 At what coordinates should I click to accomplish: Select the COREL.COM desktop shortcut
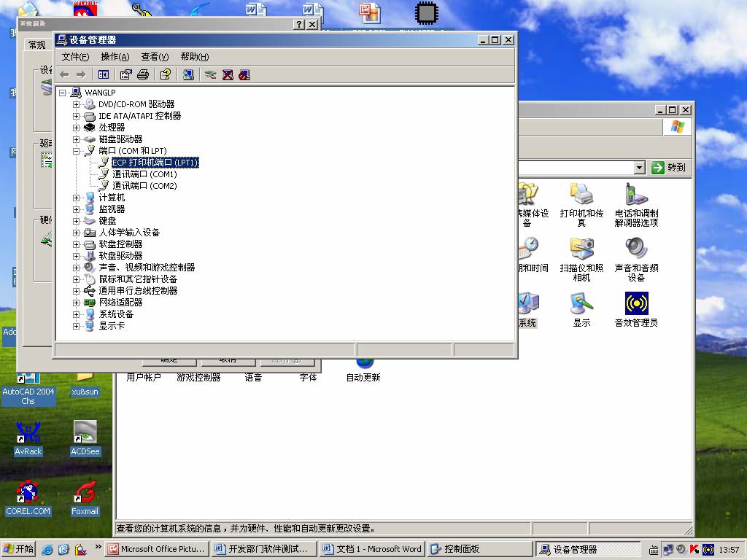coord(28,498)
